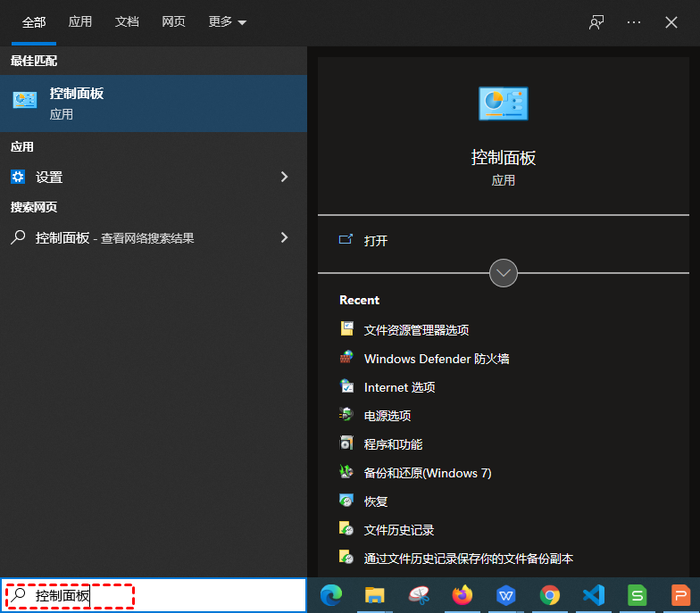Switch to the 文档 tab
The image size is (700, 613).
pos(127,21)
